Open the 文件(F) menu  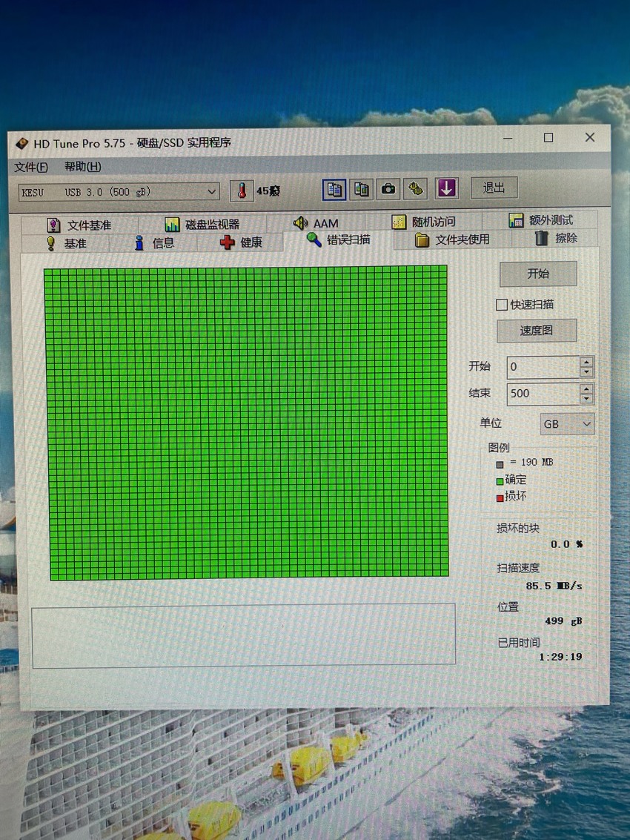[x=31, y=167]
